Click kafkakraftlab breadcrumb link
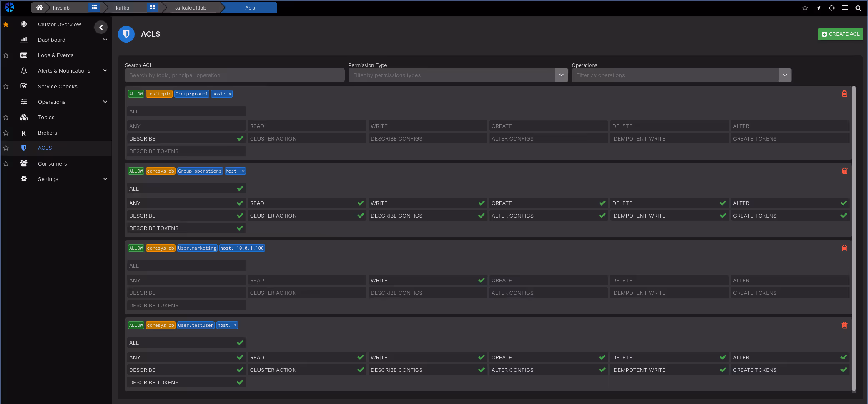 pyautogui.click(x=190, y=8)
